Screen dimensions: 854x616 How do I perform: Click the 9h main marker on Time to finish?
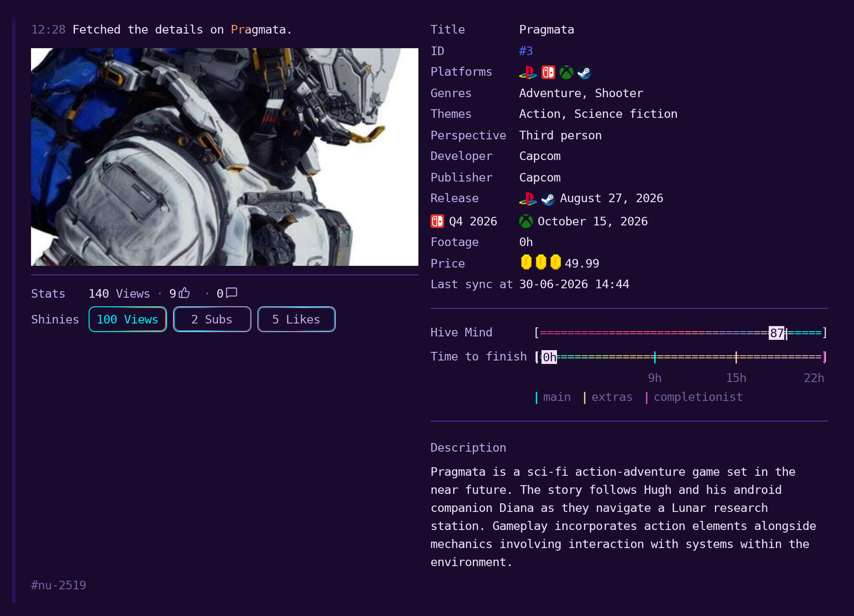pyautogui.click(x=655, y=357)
